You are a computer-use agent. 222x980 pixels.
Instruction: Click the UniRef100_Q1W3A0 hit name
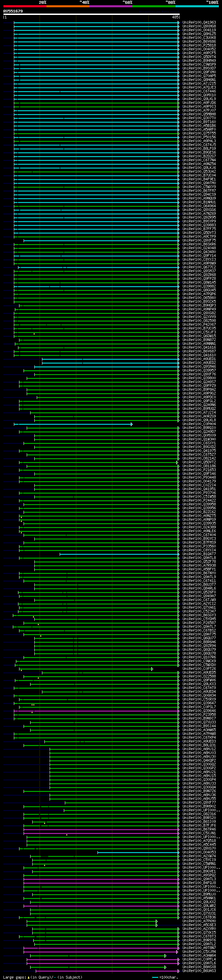[x=199, y=439]
